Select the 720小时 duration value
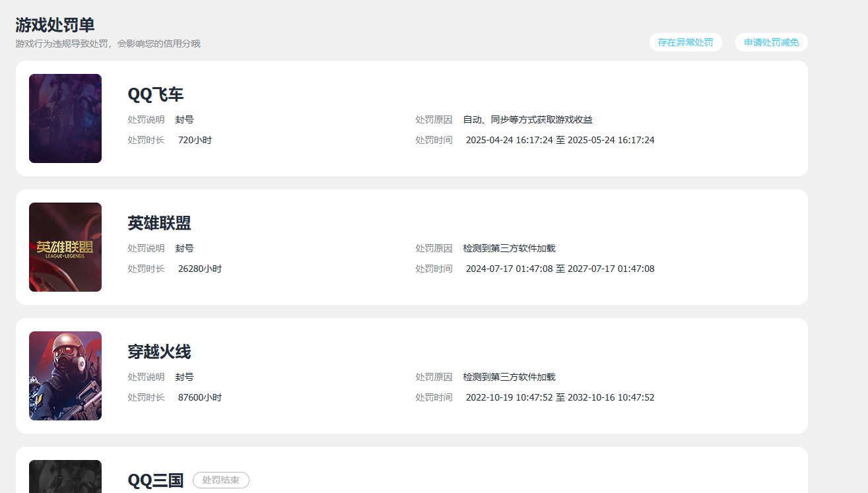Viewport: 868px width, 493px height. [x=195, y=140]
